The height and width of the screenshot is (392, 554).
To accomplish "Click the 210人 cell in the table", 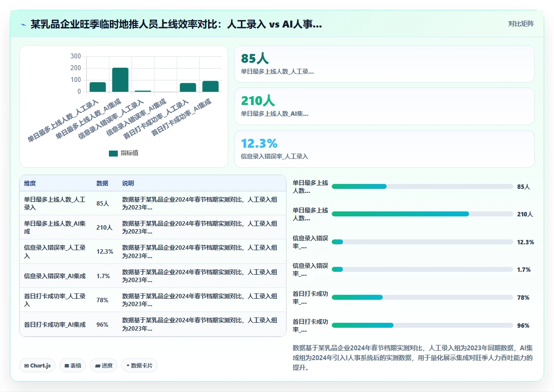I will [x=104, y=228].
